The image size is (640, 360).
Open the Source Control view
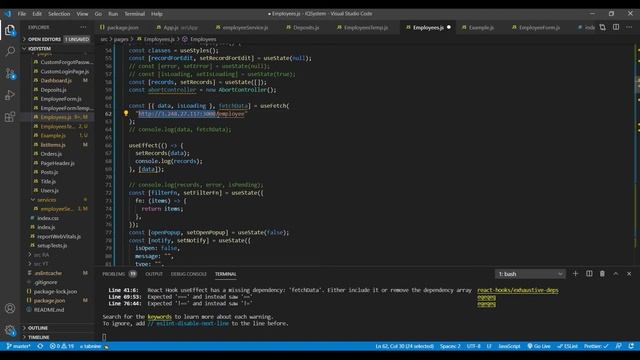[x=10, y=73]
